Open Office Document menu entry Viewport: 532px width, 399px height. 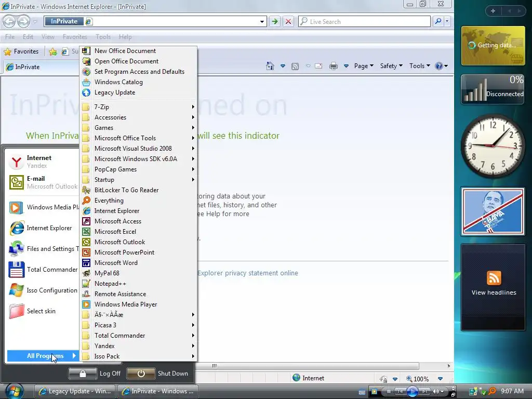(x=138, y=61)
